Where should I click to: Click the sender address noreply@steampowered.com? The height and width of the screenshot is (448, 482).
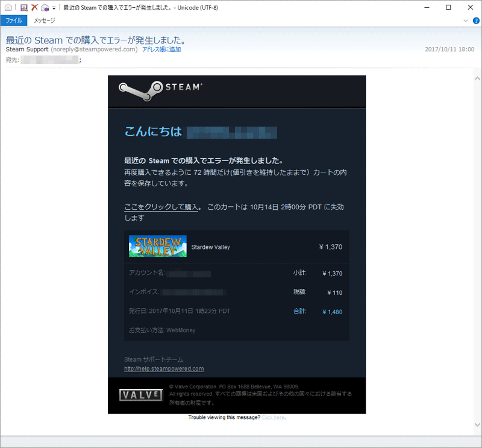click(x=94, y=49)
